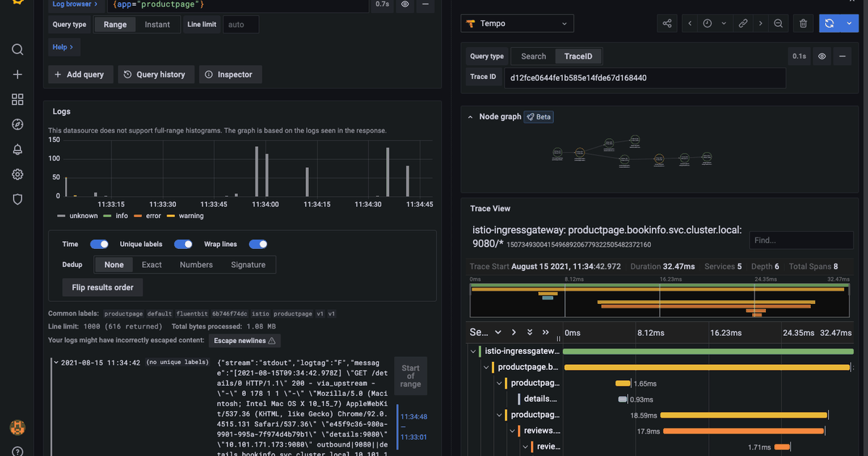Select Exact dedup option
Viewport: 868px width, 456px height.
pos(152,265)
